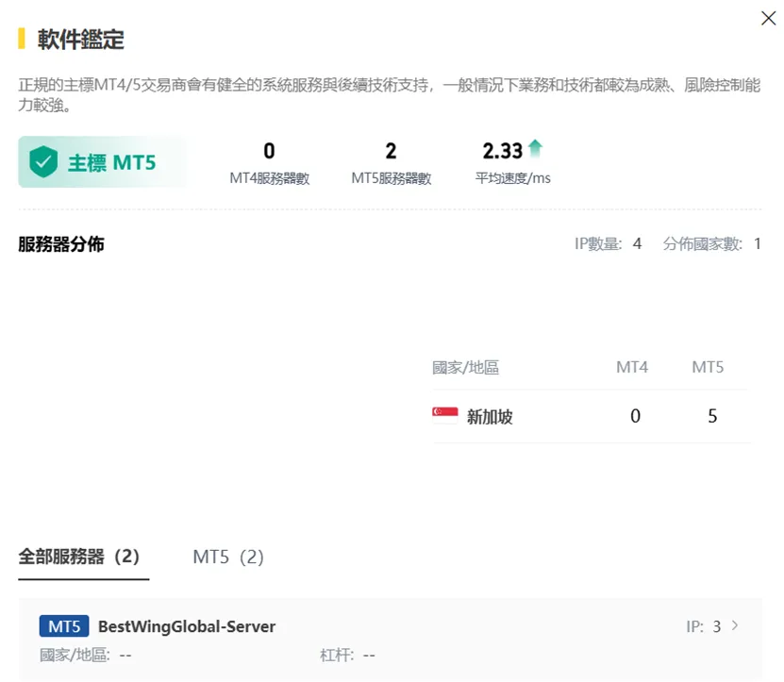The height and width of the screenshot is (682, 784).
Task: Click the green shield checkmark icon
Action: [43, 161]
